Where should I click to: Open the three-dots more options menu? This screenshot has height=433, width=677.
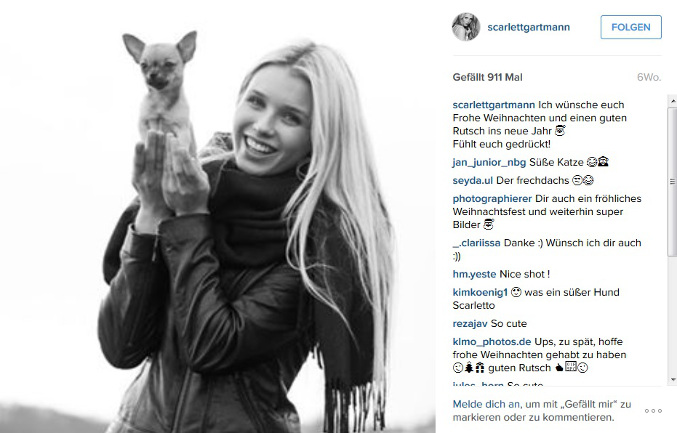coord(653,411)
